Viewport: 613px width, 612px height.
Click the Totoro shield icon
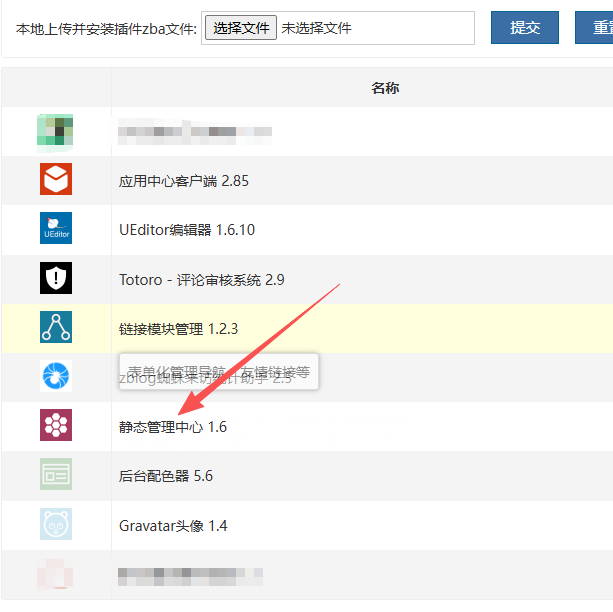click(56, 278)
